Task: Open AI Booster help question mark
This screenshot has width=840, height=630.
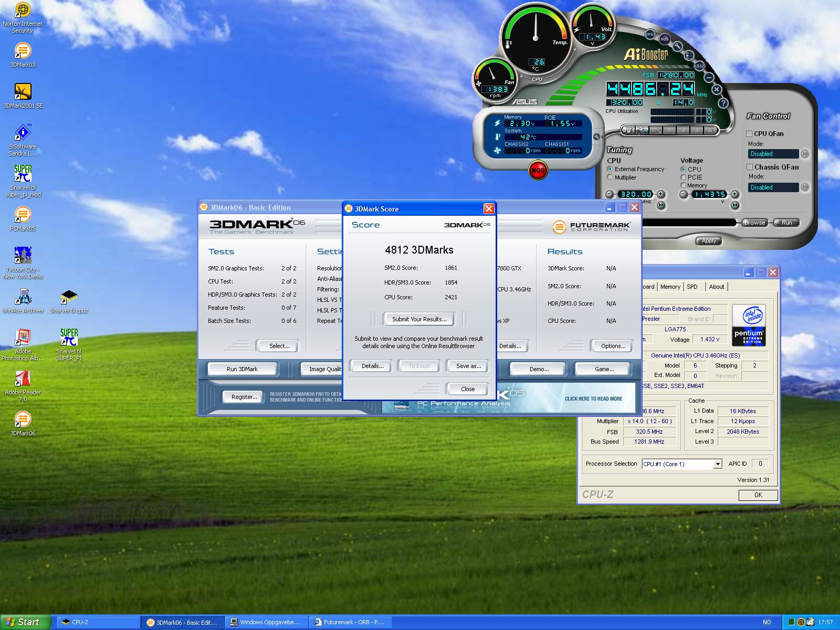Action: [723, 103]
